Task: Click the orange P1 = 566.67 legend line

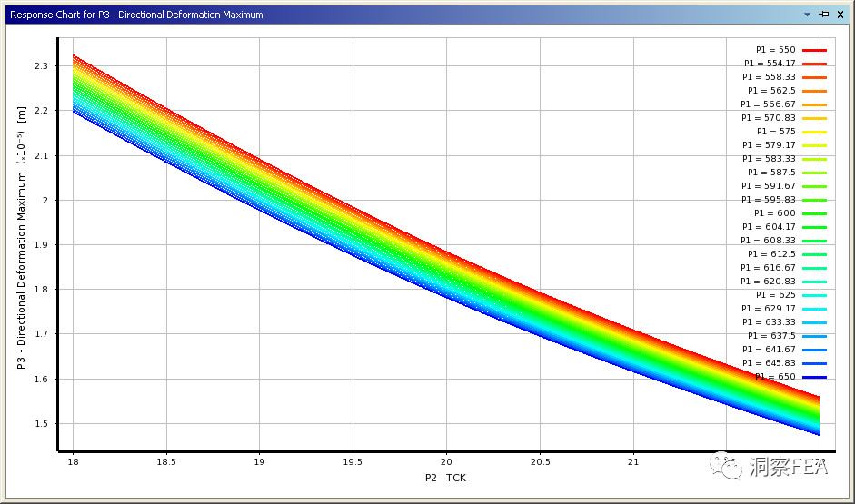Action: pyautogui.click(x=814, y=105)
